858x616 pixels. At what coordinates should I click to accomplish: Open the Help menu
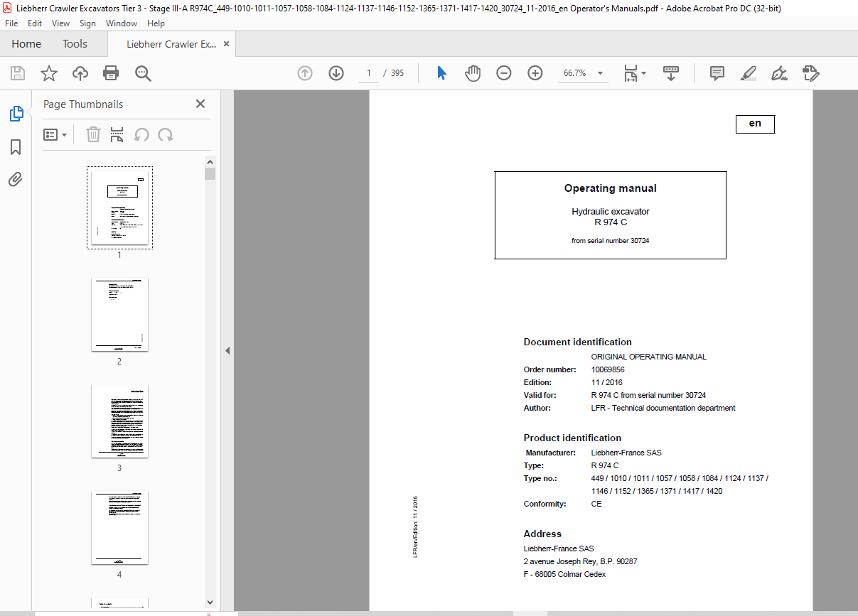pyautogui.click(x=156, y=23)
